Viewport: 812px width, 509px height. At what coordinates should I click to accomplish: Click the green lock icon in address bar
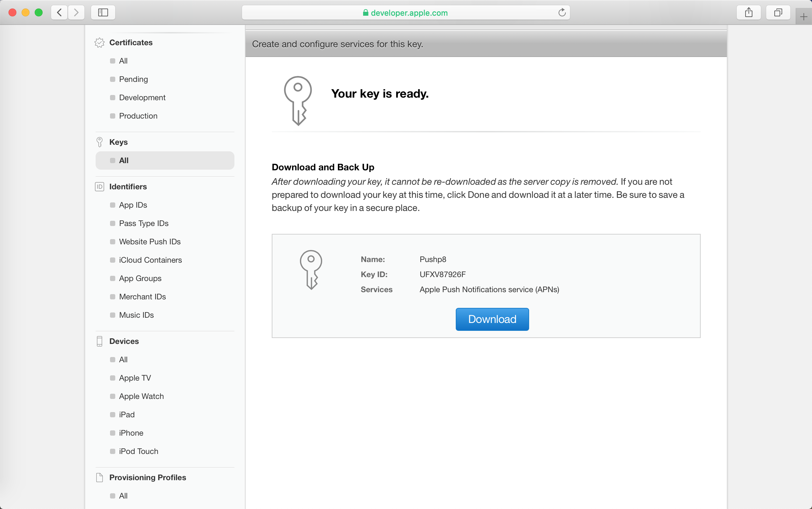[x=365, y=13]
